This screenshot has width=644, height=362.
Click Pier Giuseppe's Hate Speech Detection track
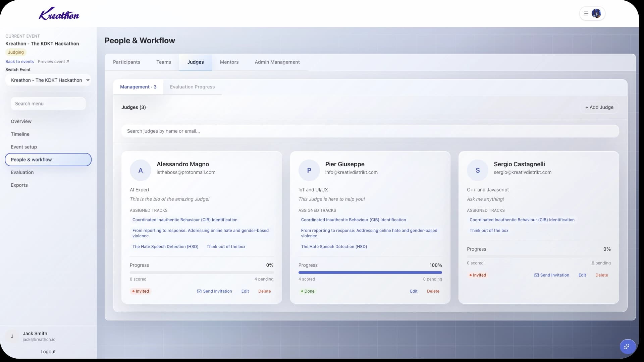click(334, 247)
